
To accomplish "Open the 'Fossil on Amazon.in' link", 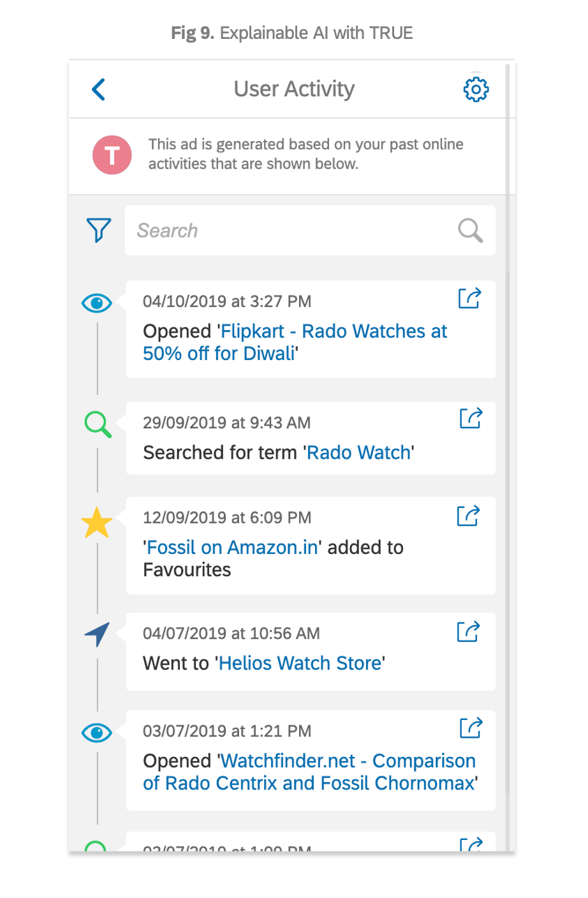I will (232, 548).
